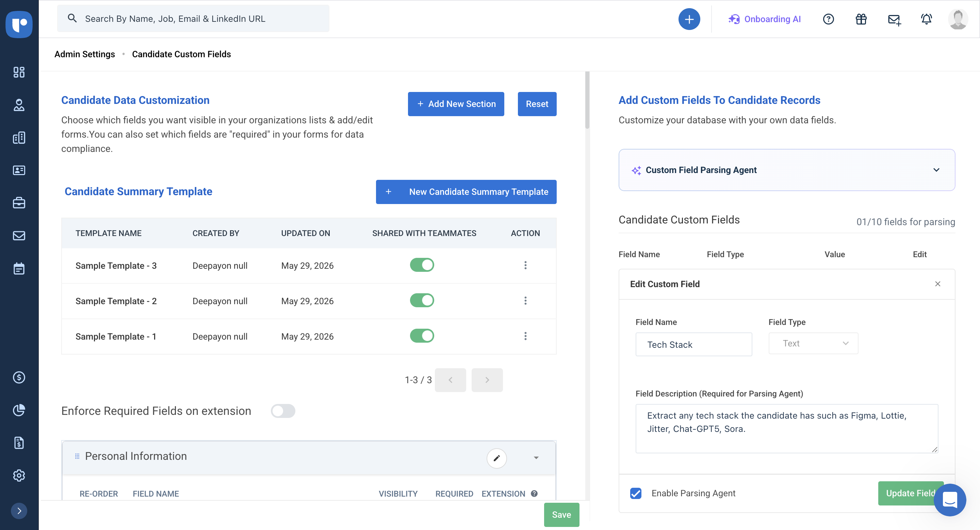Collapse the Personal Information section arrow
980x530 pixels.
click(536, 458)
